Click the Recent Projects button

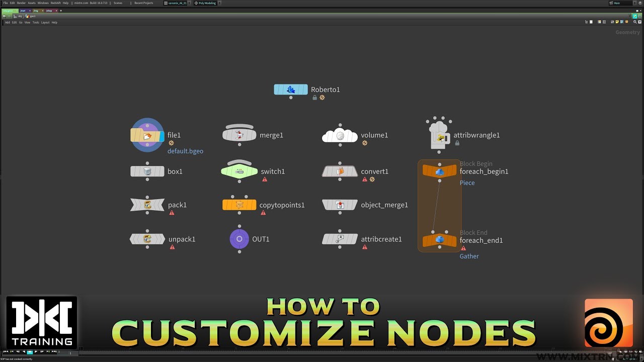[x=144, y=3]
